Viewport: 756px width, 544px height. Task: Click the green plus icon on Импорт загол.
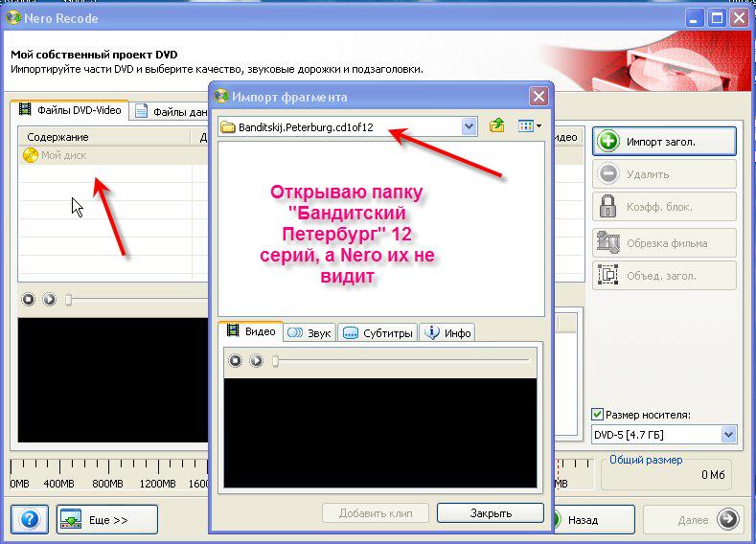[608, 141]
